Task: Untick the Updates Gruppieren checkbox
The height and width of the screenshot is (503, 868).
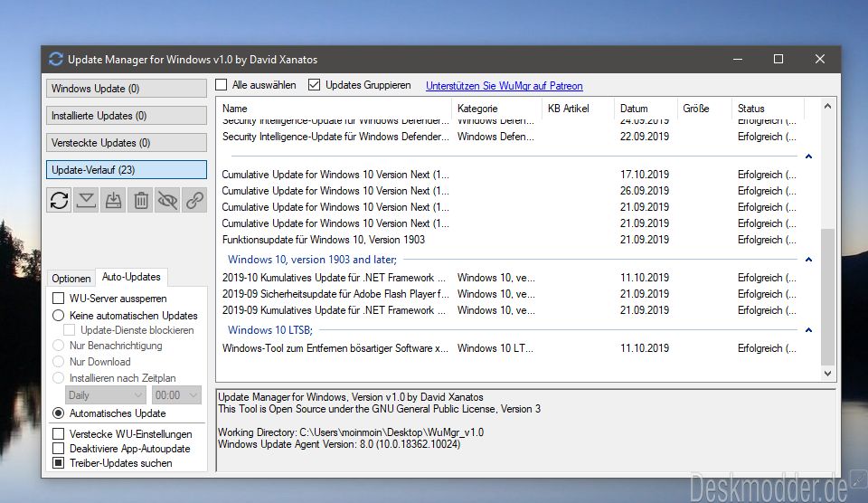Action: pos(314,85)
